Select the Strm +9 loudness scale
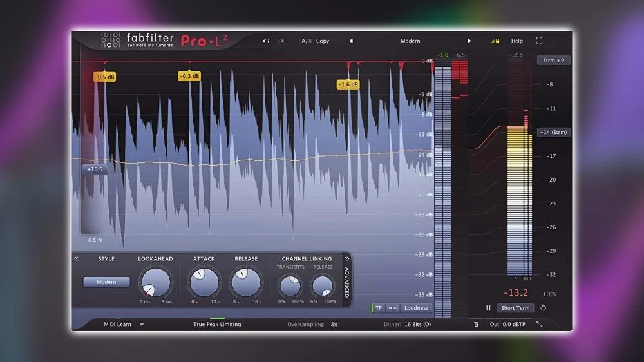This screenshot has height=362, width=644. (x=553, y=61)
